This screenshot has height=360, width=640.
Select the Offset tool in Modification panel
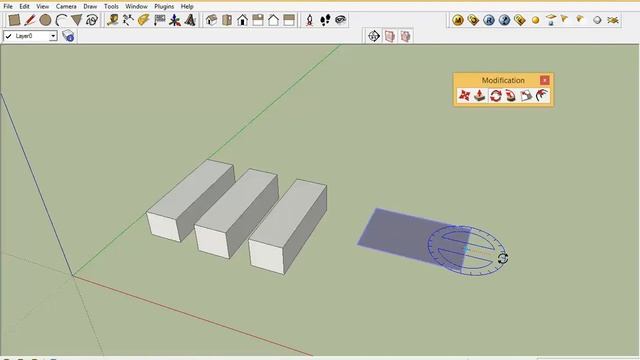tap(542, 96)
